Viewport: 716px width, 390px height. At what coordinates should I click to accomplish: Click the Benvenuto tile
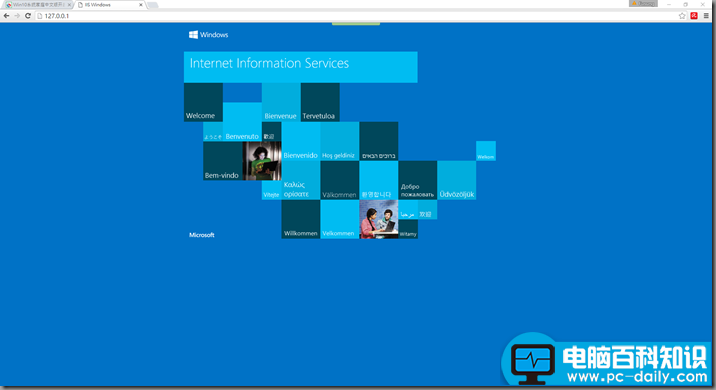point(242,122)
